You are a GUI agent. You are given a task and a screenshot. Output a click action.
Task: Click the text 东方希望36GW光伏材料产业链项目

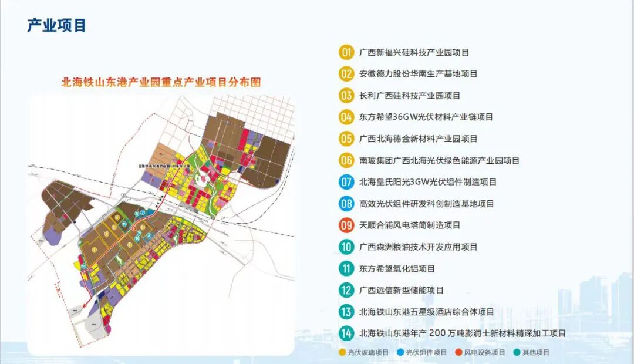point(426,117)
